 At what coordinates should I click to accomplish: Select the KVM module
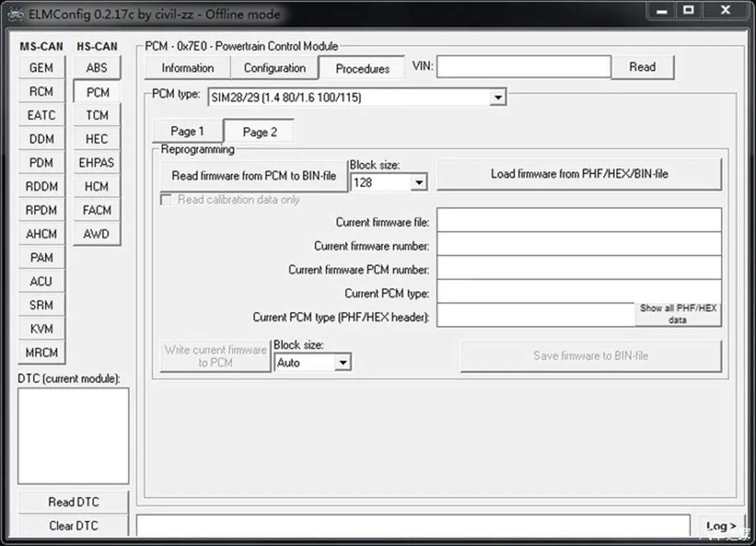pyautogui.click(x=42, y=328)
